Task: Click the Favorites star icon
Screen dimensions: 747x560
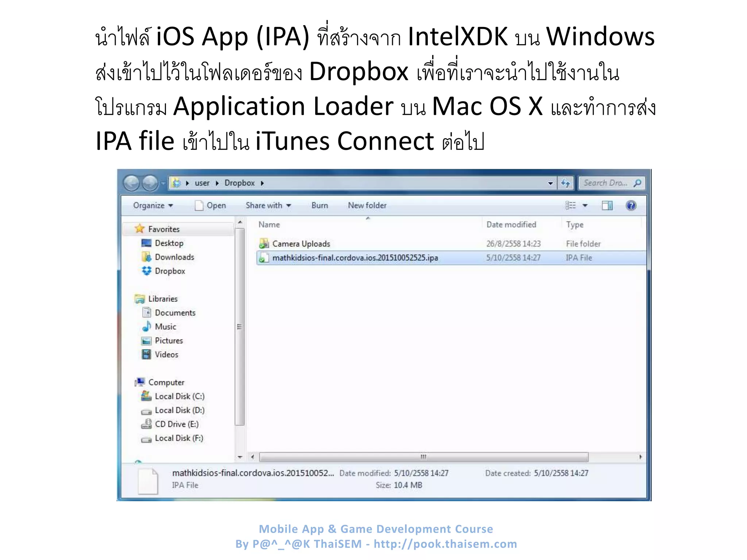Action: point(139,229)
